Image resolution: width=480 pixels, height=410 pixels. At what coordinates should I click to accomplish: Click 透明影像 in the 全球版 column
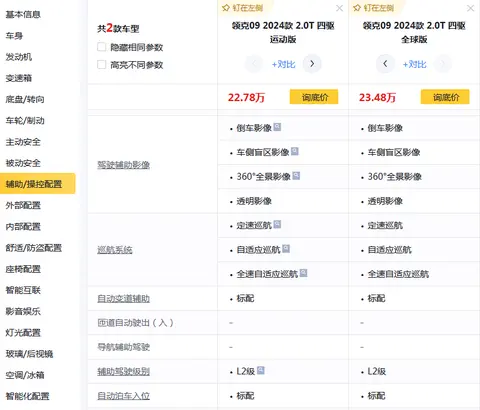[385, 201]
